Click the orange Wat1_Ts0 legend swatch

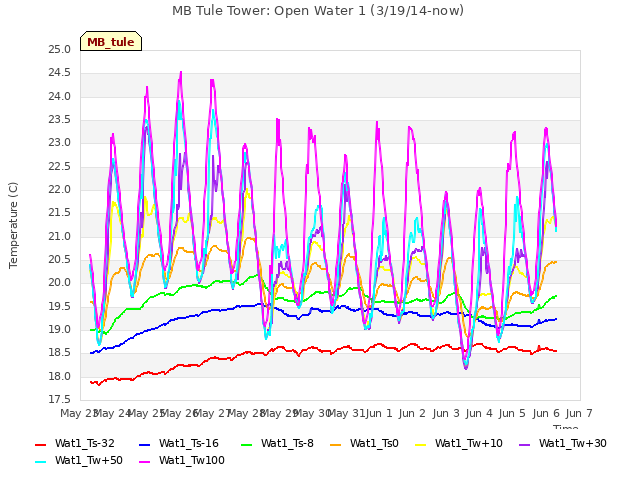336,444
